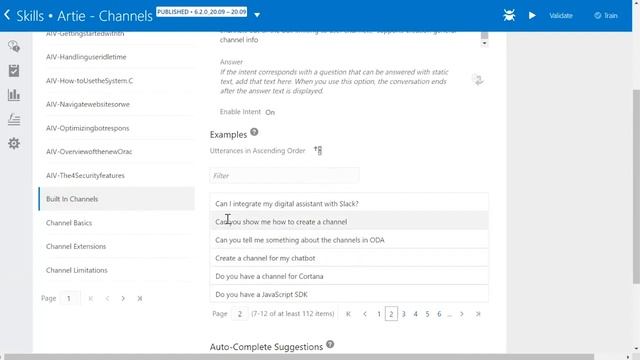Viewport: 640px width, 360px height.
Task: Click the answer text translate icon
Action: point(478,80)
